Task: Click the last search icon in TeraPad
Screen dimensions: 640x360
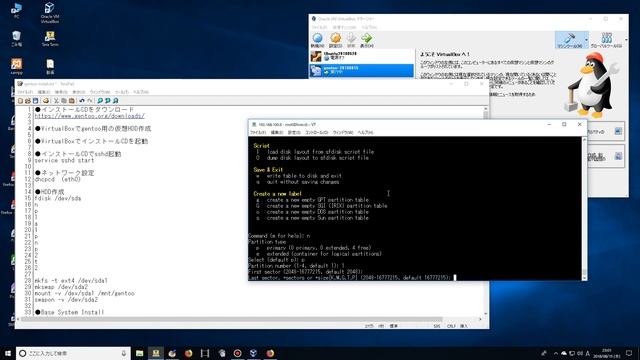Action: [116, 100]
